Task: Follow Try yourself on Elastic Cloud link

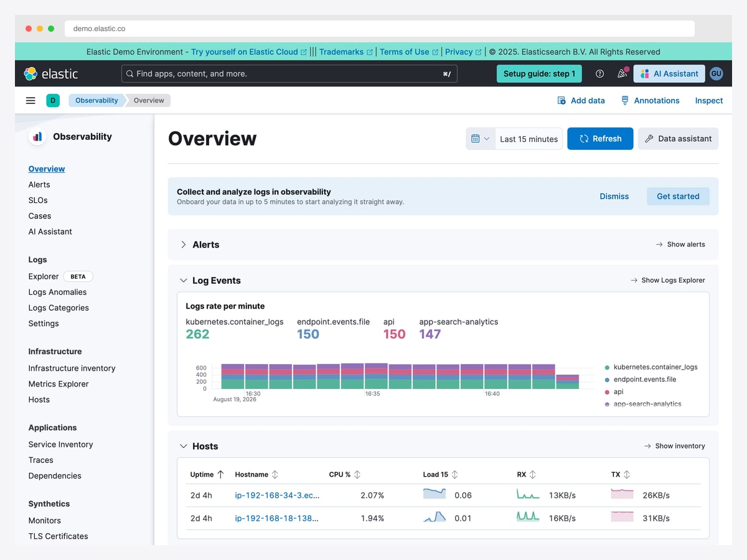Action: click(249, 52)
